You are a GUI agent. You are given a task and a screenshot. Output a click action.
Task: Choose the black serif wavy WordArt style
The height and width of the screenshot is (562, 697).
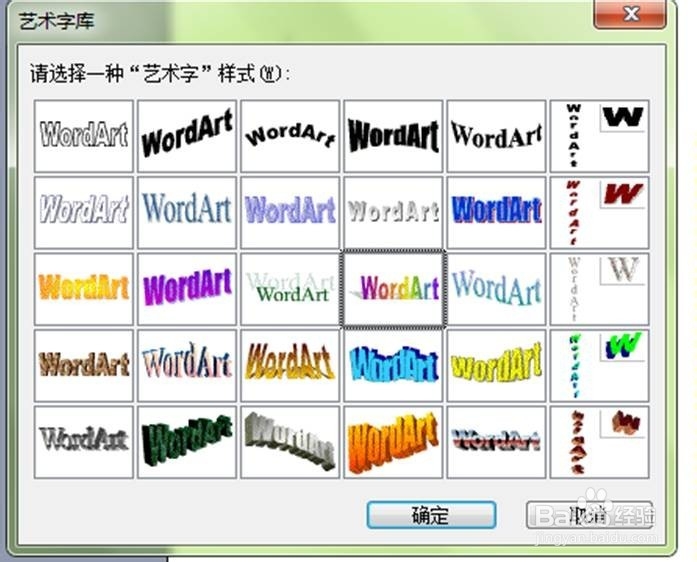[496, 136]
